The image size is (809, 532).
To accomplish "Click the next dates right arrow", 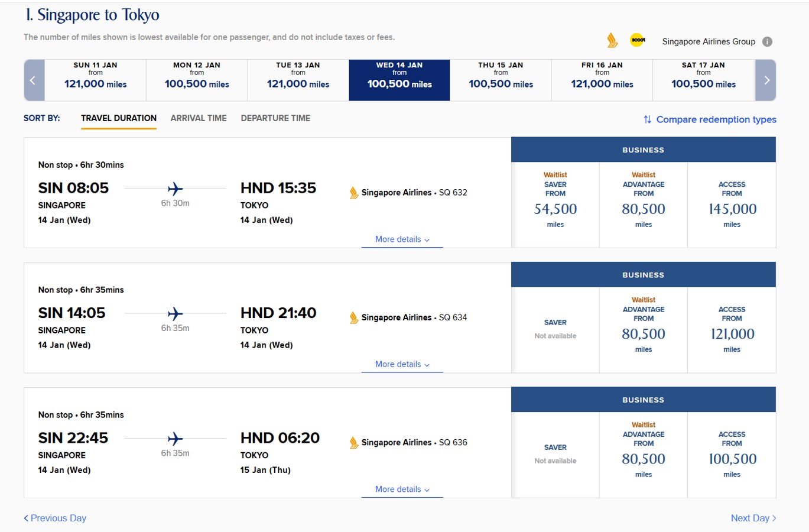I will (x=766, y=80).
